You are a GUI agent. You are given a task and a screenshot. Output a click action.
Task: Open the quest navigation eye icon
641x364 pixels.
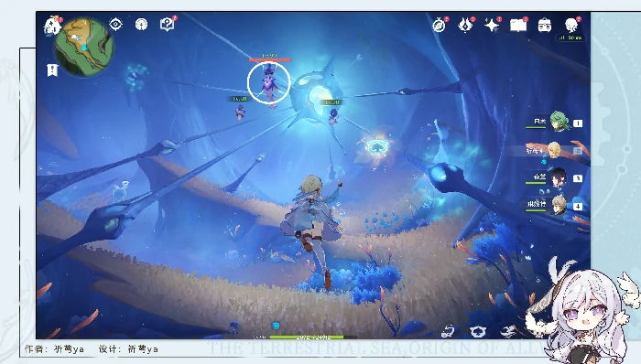pos(115,25)
